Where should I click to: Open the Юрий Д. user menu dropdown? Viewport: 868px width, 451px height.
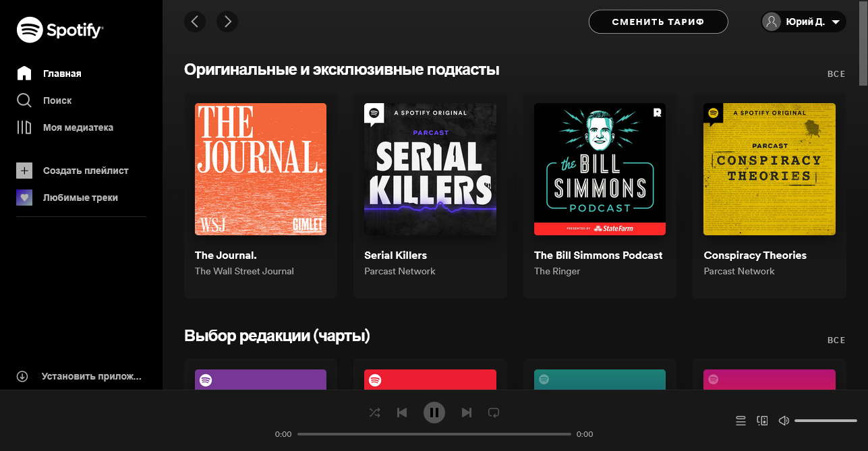click(803, 22)
